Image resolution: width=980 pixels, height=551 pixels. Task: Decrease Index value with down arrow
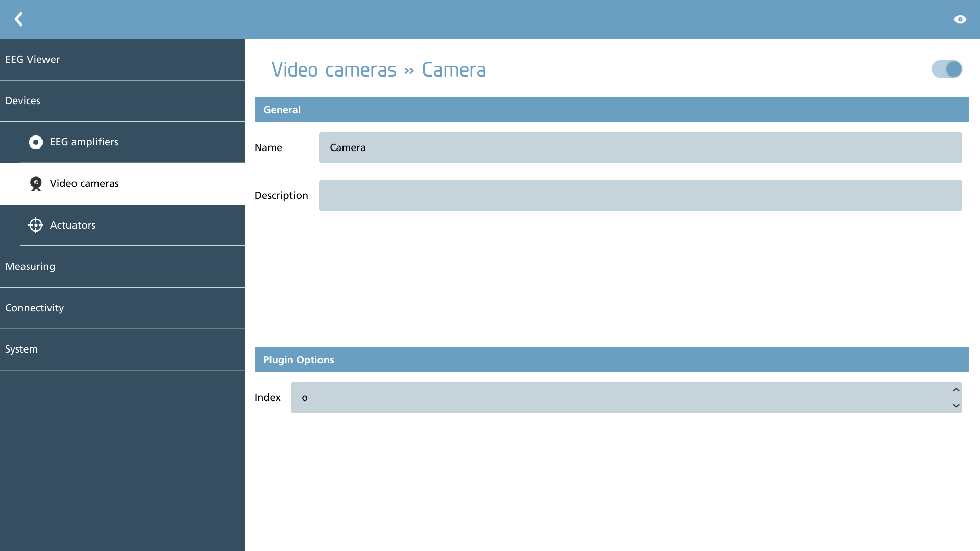956,406
